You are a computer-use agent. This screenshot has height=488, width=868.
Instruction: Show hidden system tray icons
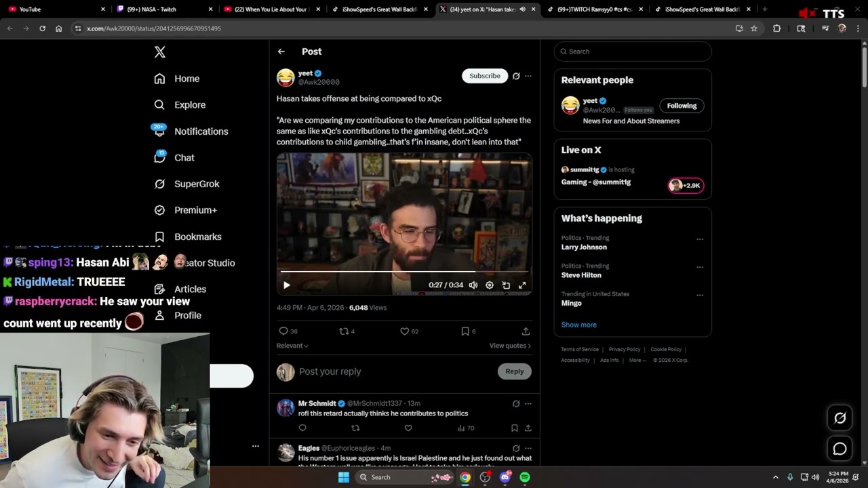776,477
